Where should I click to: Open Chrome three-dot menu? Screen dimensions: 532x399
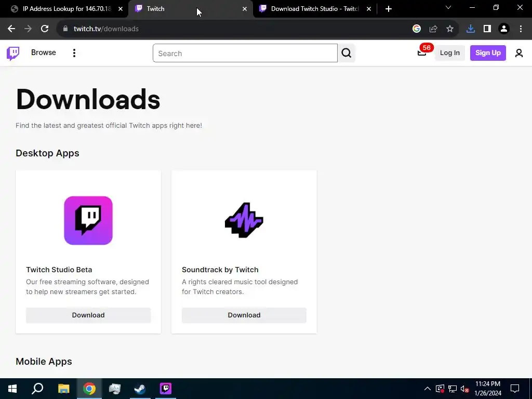click(x=521, y=29)
